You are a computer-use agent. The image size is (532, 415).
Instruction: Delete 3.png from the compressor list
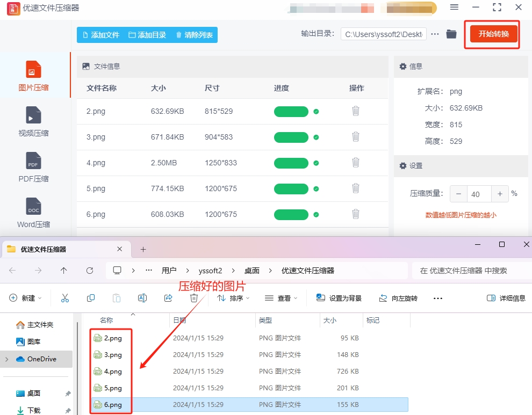point(356,137)
